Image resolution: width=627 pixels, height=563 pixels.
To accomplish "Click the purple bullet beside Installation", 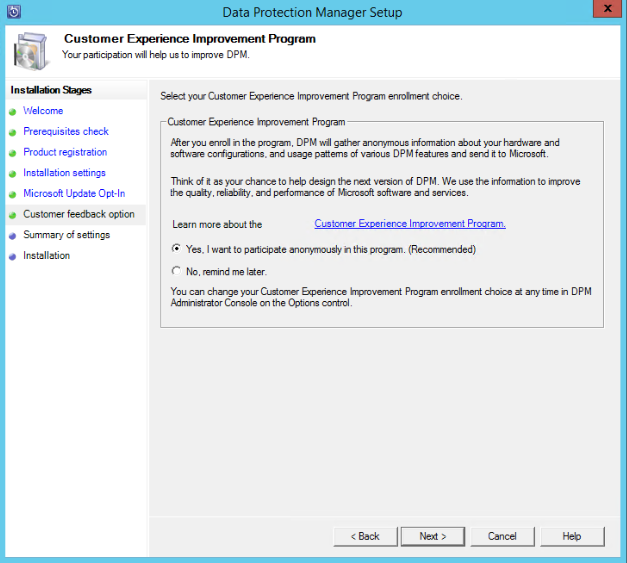I will pyautogui.click(x=13, y=256).
